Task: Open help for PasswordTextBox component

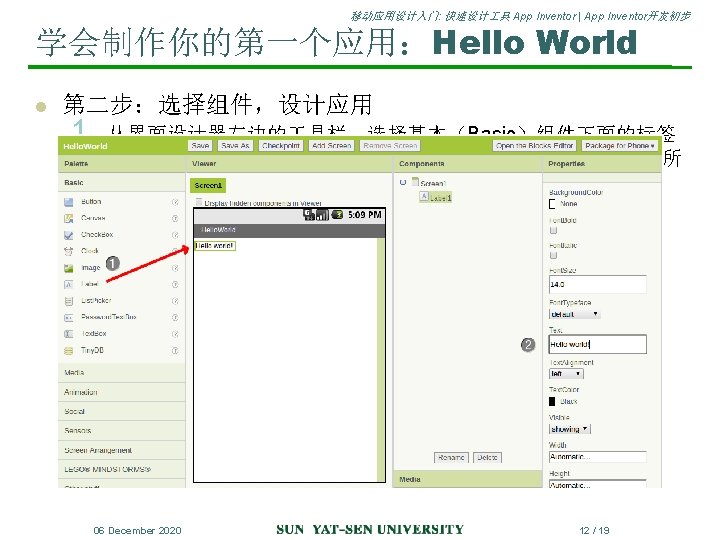Action: pos(175,318)
